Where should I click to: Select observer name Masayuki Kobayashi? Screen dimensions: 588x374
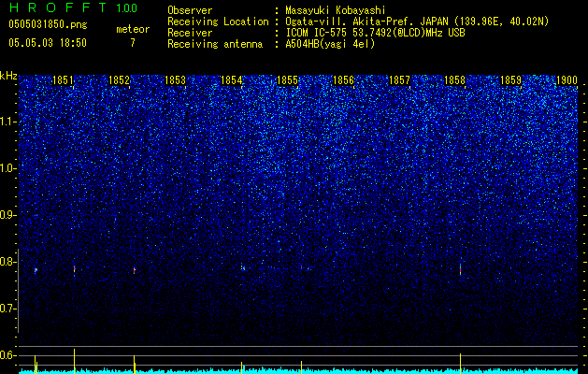point(336,11)
